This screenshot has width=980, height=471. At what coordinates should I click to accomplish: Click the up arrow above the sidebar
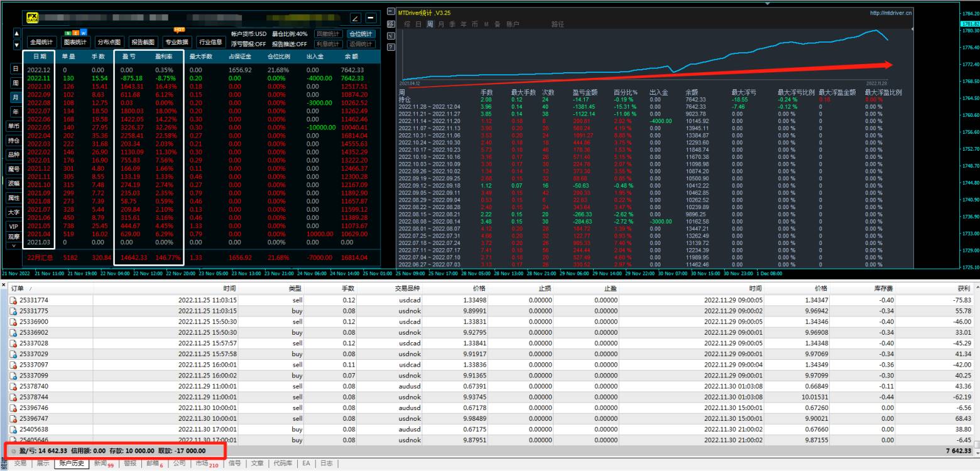click(x=16, y=33)
